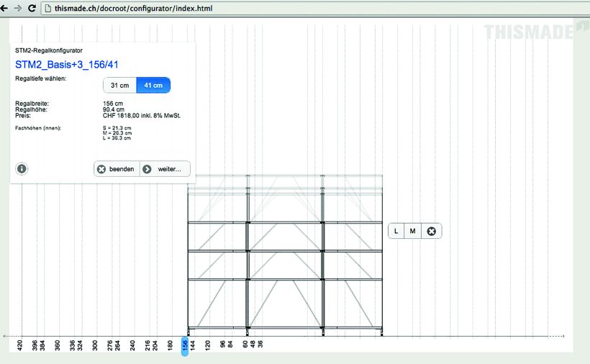
Task: Click the X remove icon beside shelf
Action: coord(431,231)
